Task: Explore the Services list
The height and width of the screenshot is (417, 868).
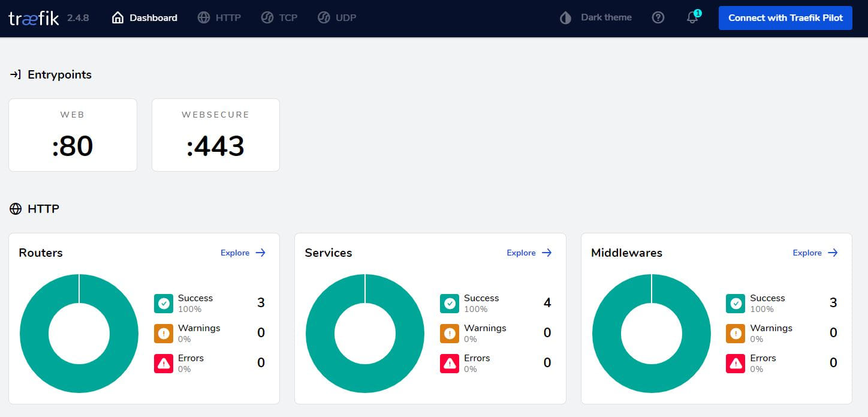Action: [529, 253]
